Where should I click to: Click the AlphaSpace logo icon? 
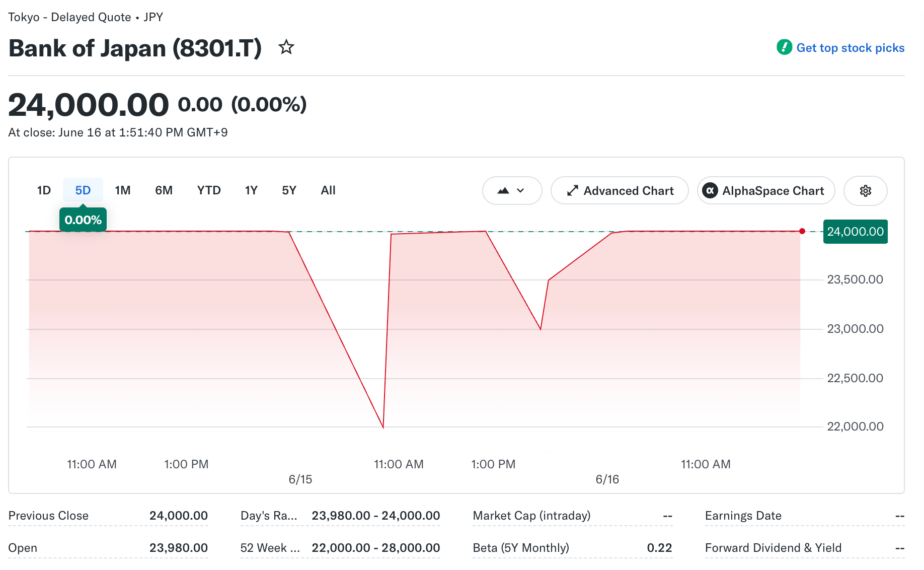click(x=710, y=191)
